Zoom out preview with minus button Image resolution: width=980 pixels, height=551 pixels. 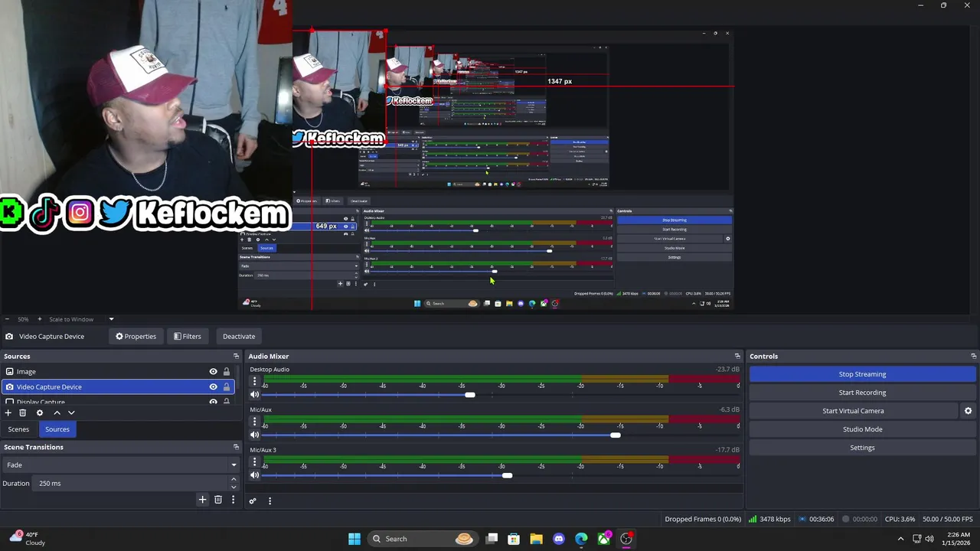[x=7, y=319]
